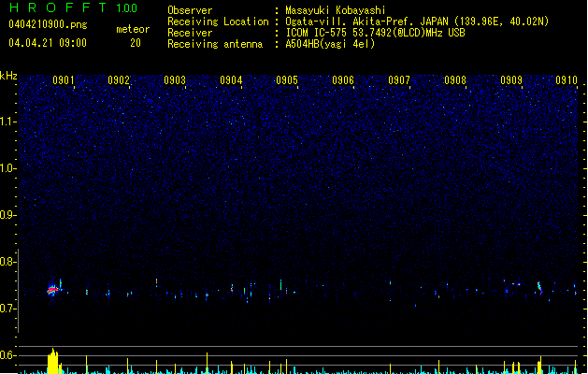Select the file name 0404210900.png

tap(48, 24)
